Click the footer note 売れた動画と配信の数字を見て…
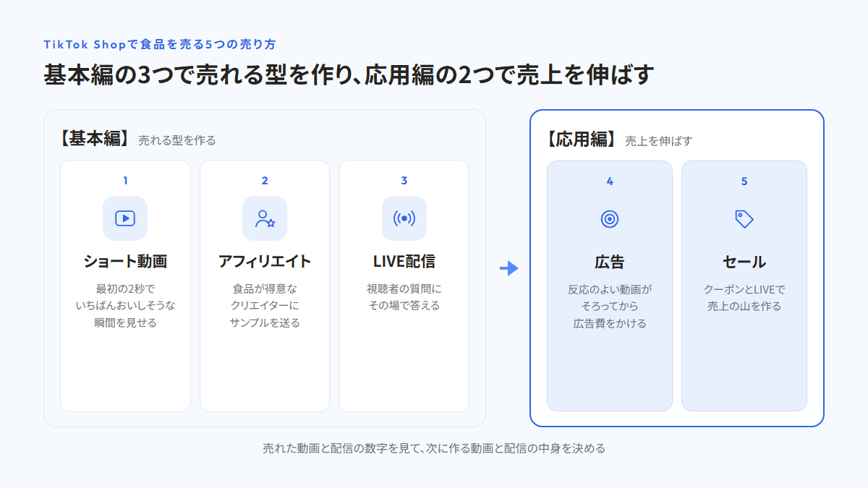Screen dimensions: 868x488 434,448
